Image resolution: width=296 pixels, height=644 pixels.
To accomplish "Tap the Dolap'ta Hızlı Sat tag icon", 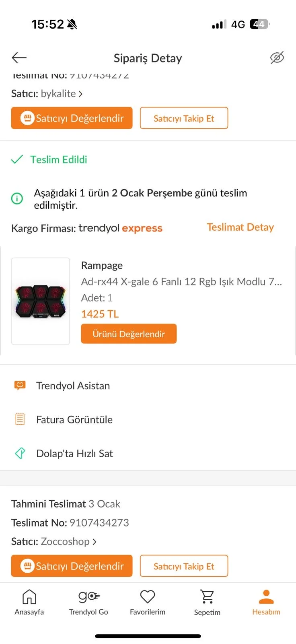I will tap(20, 453).
